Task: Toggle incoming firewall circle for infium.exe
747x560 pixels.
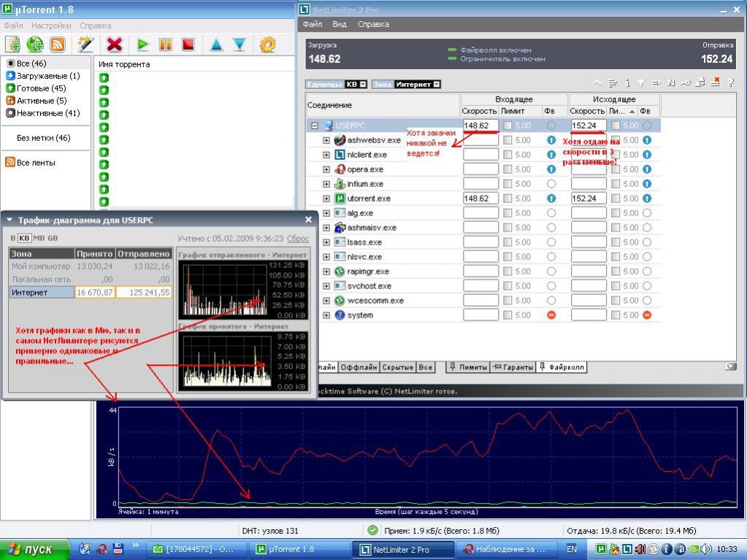Action: 551,184
